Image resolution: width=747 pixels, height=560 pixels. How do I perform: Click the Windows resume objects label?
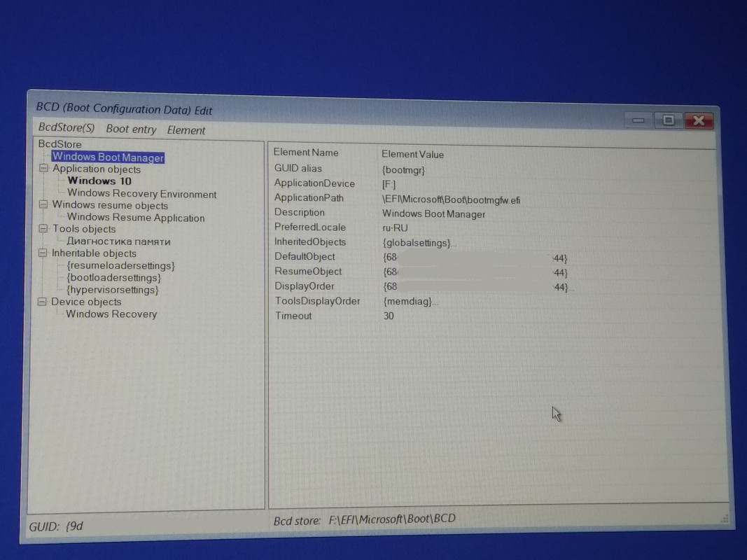click(x=110, y=205)
